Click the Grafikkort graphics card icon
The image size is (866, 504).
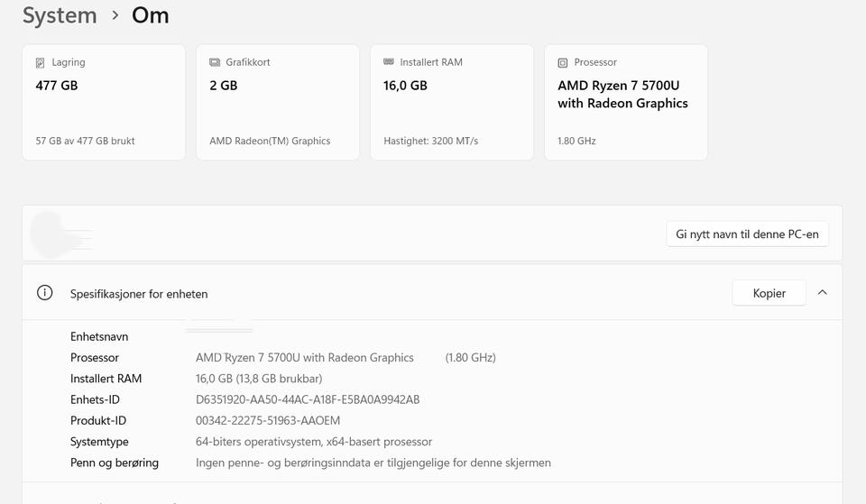coord(215,62)
